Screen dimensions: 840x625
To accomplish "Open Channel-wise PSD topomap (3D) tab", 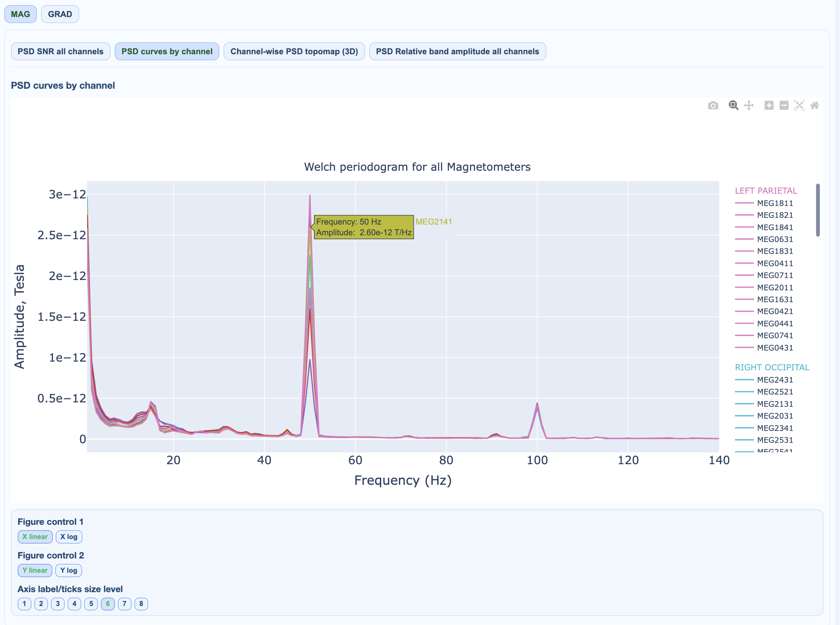I will 294,51.
